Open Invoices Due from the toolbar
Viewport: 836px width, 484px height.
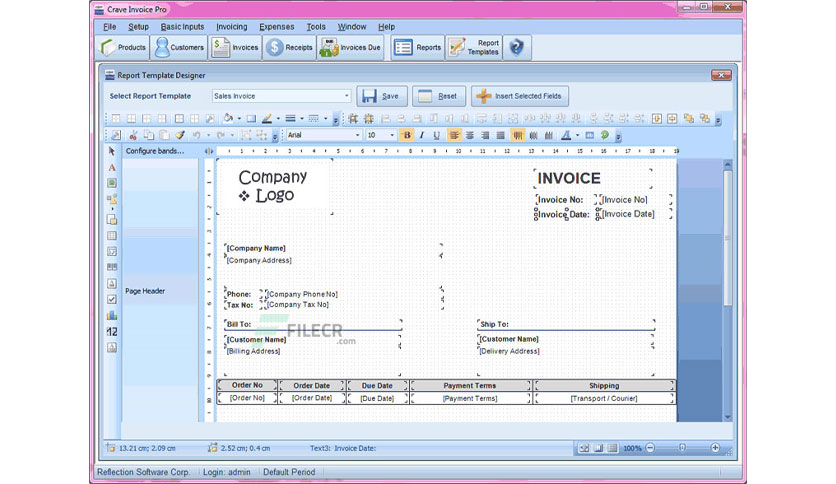click(351, 47)
